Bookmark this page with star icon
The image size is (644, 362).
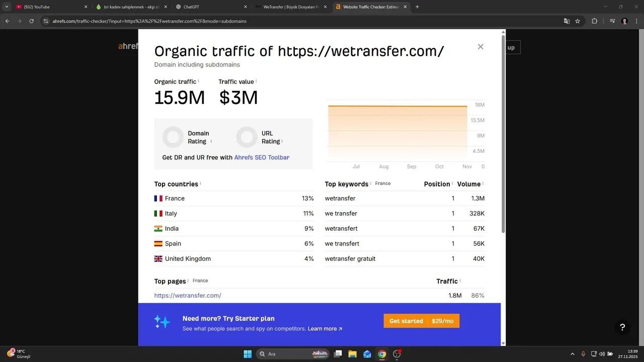coord(578,21)
